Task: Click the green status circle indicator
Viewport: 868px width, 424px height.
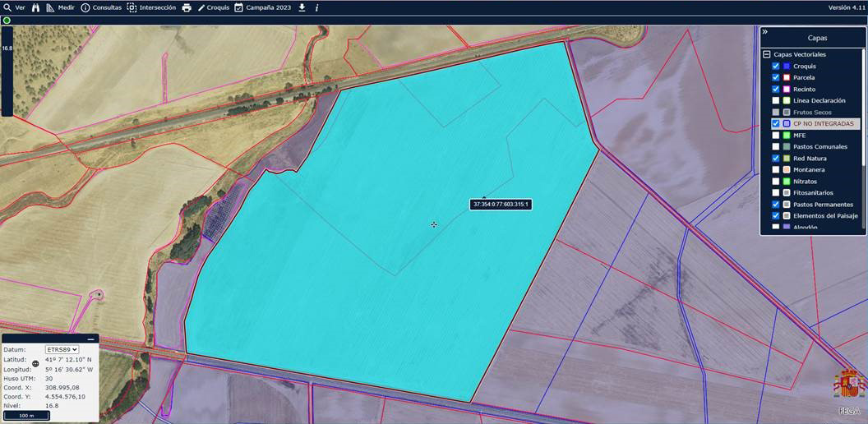Action: pyautogui.click(x=7, y=20)
